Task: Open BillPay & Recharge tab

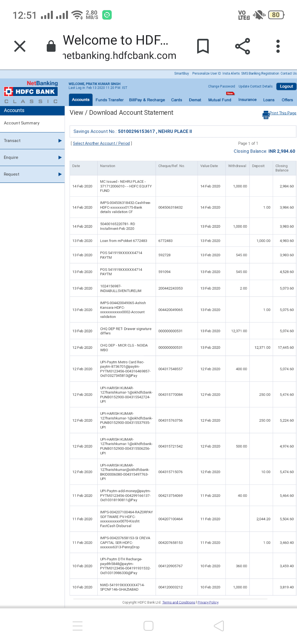Action: pyautogui.click(x=147, y=100)
